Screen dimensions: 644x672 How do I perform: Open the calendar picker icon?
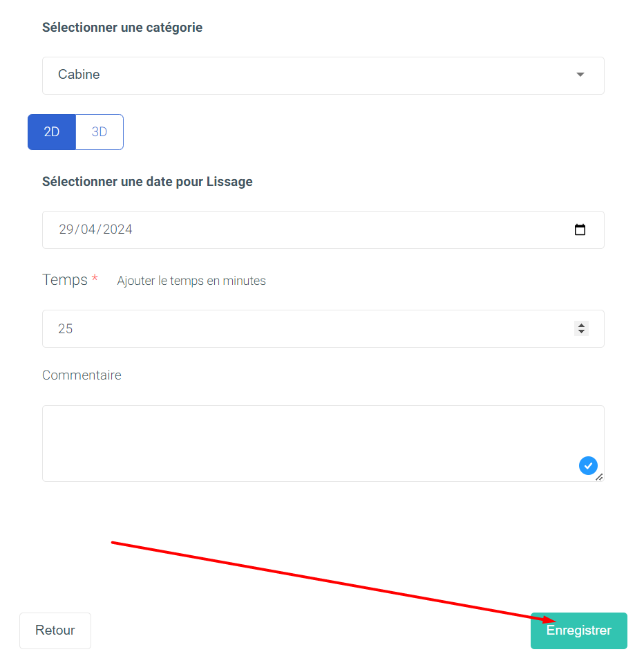[580, 230]
